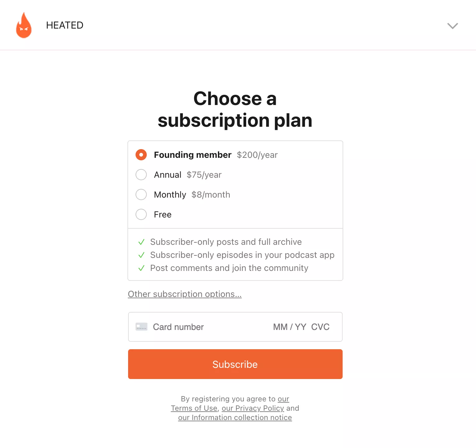
Task: Click the checkmark beside podcast app episodes
Action: (x=141, y=255)
